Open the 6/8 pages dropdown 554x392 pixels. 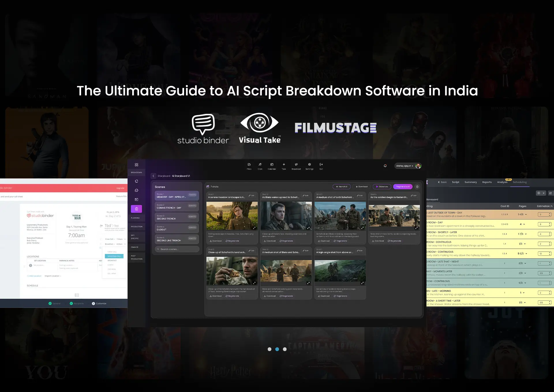523,263
